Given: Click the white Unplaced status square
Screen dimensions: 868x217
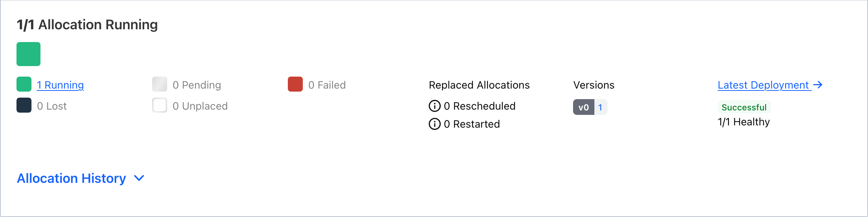Looking at the screenshot, I should 160,105.
